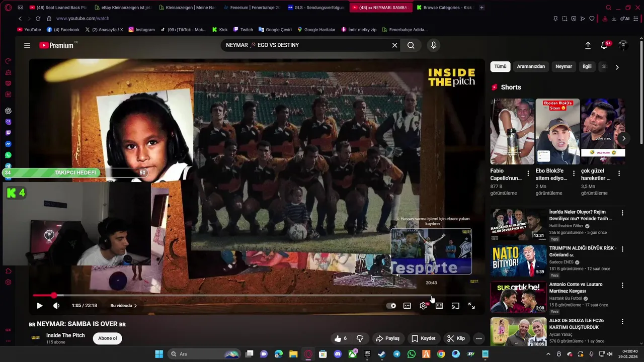Open 'Fabio Capello'nun...' short thumbnail
Viewport: 644px width, 362px height.
(512, 131)
